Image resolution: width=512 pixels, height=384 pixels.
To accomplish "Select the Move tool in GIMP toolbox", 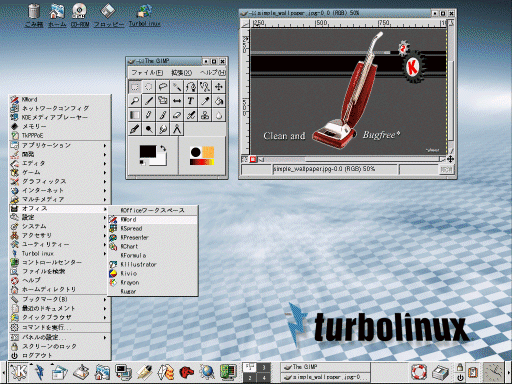I will click(219, 87).
